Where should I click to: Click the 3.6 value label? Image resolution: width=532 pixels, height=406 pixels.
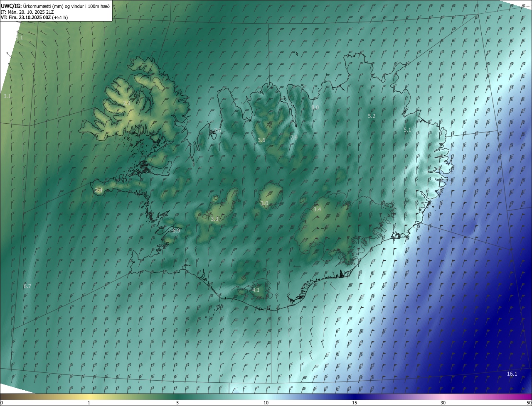pyautogui.click(x=261, y=140)
